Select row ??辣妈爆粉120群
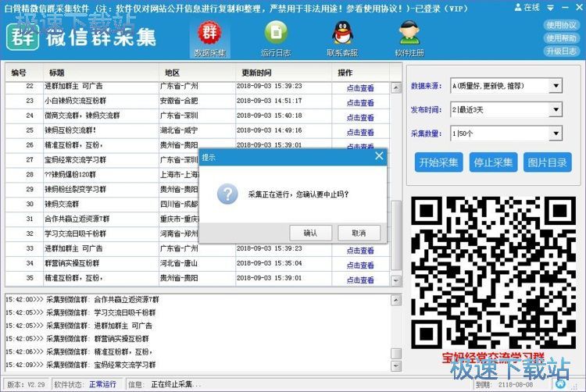Image resolution: width=586 pixels, height=392 pixels. coord(102,175)
